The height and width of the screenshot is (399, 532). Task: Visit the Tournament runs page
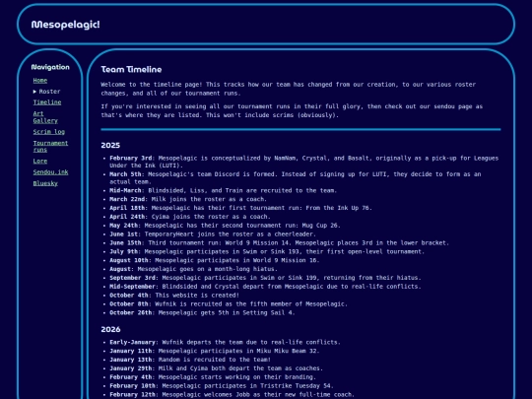pyautogui.click(x=50, y=146)
